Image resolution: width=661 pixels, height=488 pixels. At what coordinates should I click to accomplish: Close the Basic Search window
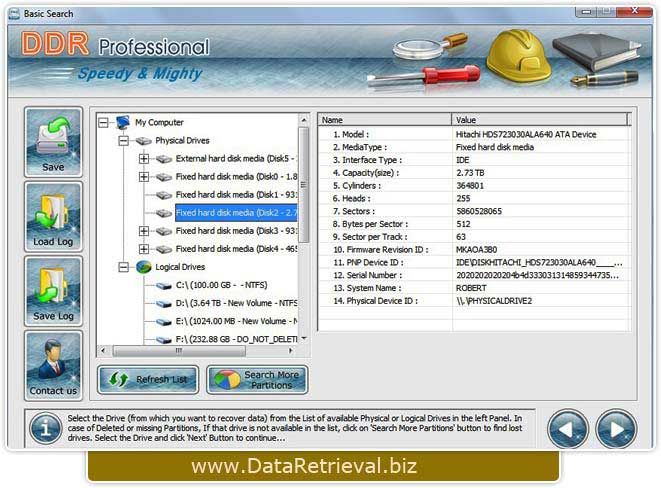click(634, 11)
